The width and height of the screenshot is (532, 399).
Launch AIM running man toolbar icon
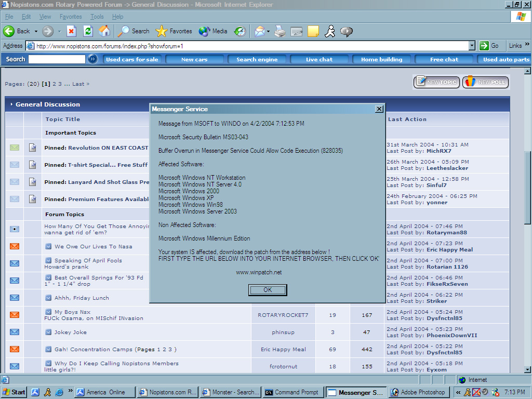pyautogui.click(x=330, y=31)
